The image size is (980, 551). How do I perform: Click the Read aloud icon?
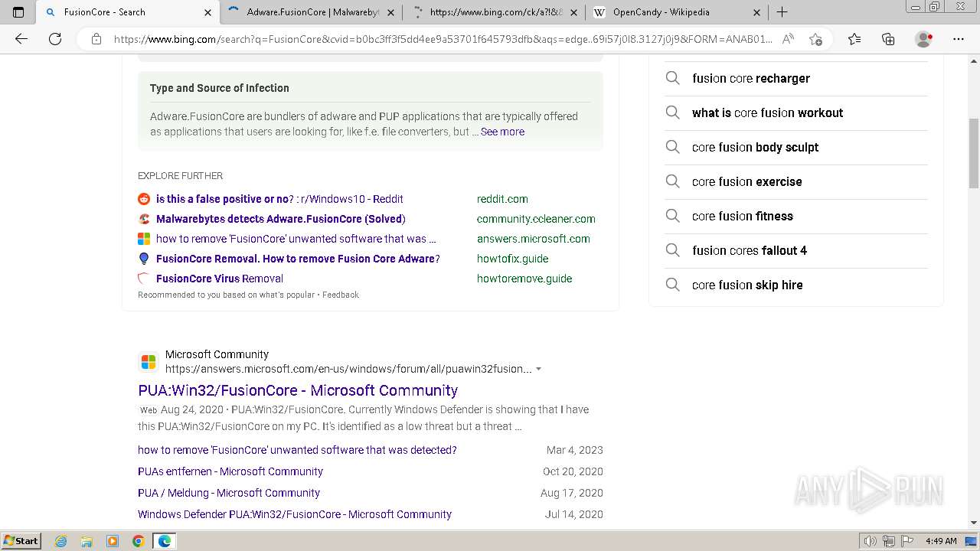(x=788, y=39)
